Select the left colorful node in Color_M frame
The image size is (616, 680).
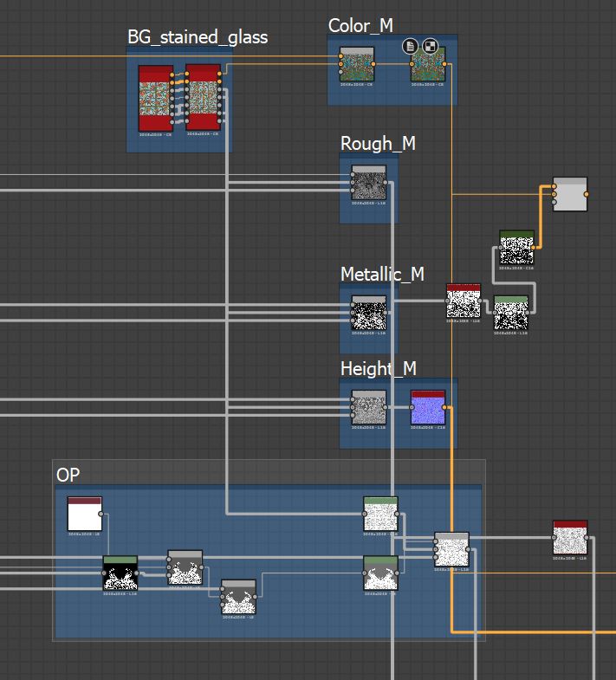357,65
